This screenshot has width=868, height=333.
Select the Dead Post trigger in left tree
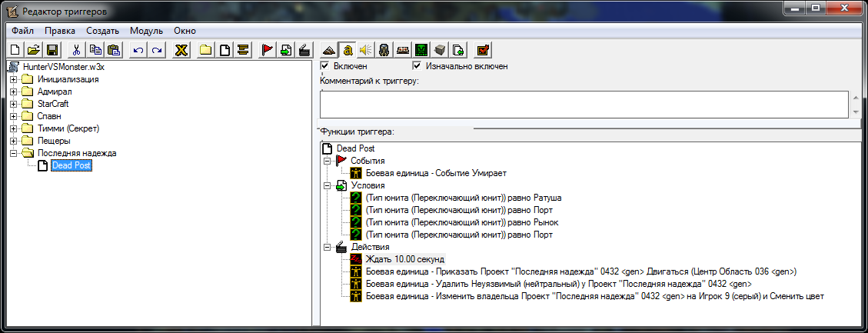pos(71,165)
